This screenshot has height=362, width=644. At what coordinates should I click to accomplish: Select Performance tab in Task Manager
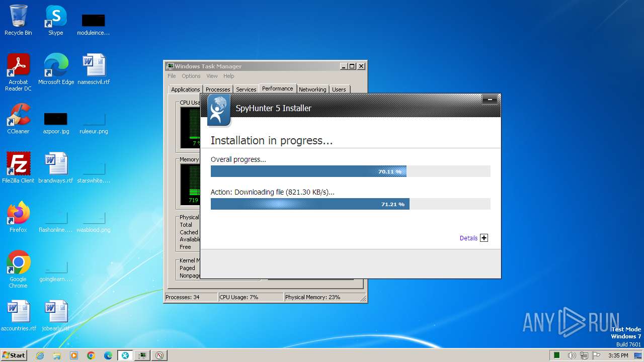tap(278, 88)
